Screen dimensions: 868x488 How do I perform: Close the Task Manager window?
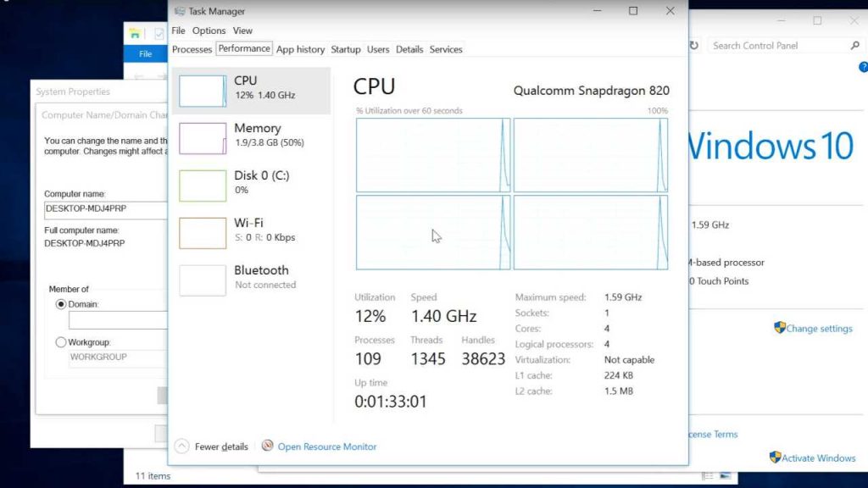click(x=670, y=11)
